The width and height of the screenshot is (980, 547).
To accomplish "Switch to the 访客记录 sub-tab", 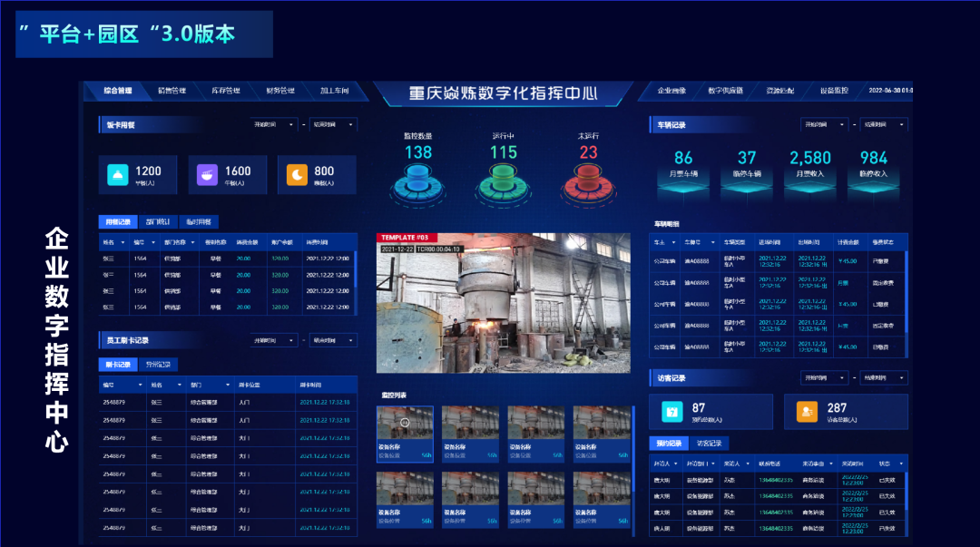I will 709,444.
